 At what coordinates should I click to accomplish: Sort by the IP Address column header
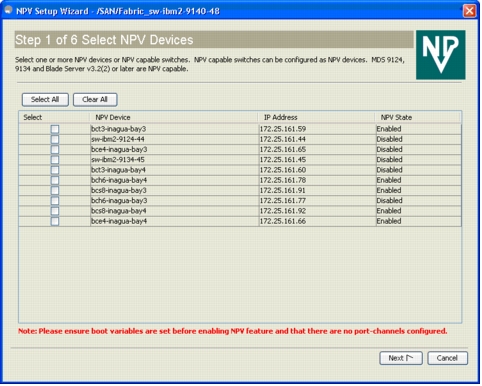pyautogui.click(x=317, y=117)
